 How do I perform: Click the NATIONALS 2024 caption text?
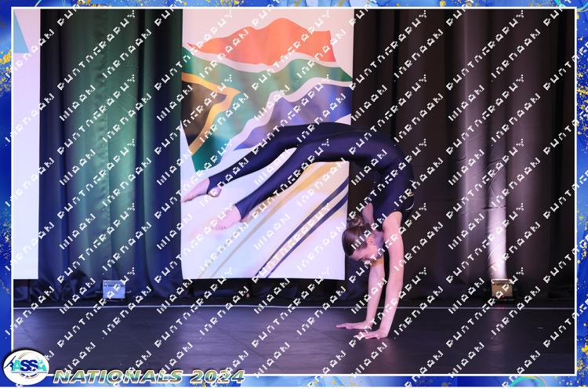tap(149, 376)
